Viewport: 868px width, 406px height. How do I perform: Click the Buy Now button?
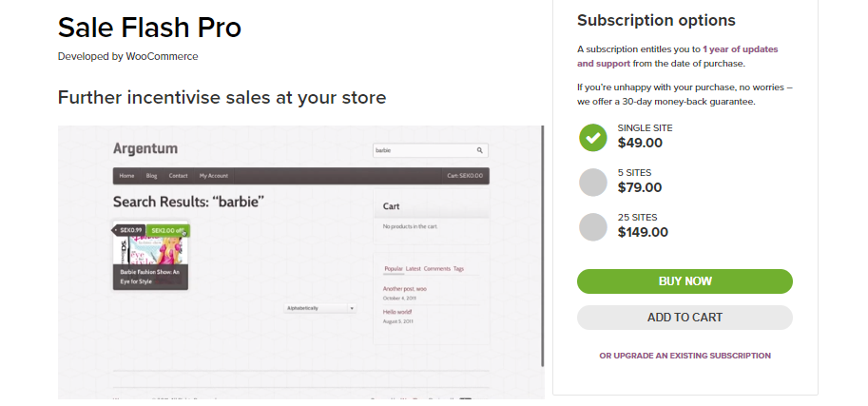click(685, 281)
